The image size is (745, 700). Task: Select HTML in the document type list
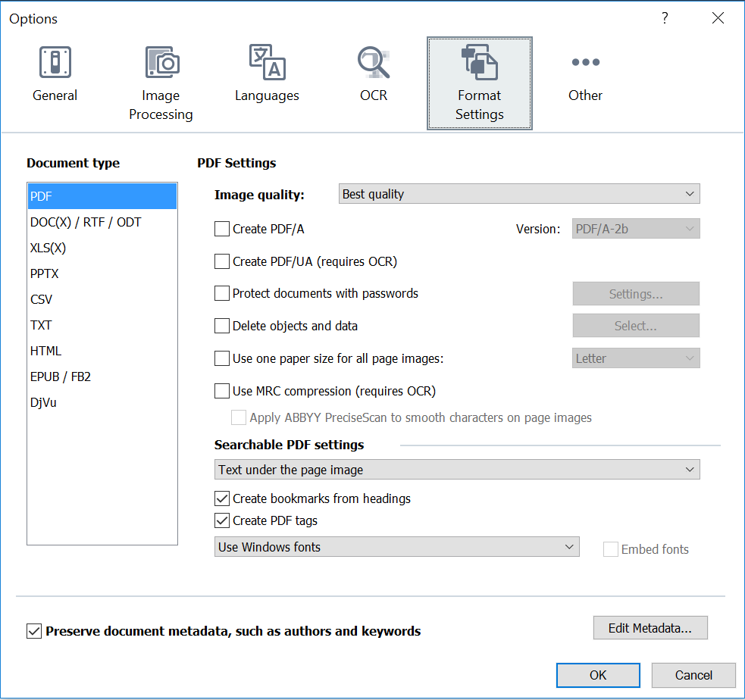[x=45, y=351]
